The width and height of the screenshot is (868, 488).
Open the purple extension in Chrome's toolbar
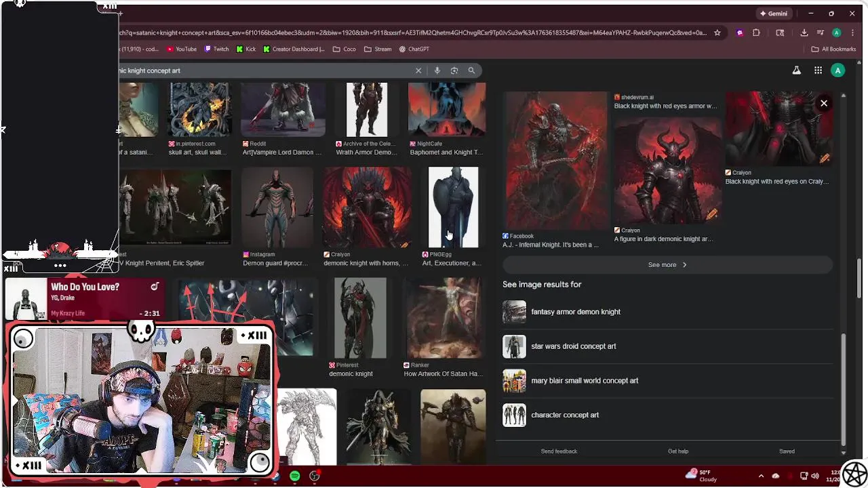click(x=740, y=33)
